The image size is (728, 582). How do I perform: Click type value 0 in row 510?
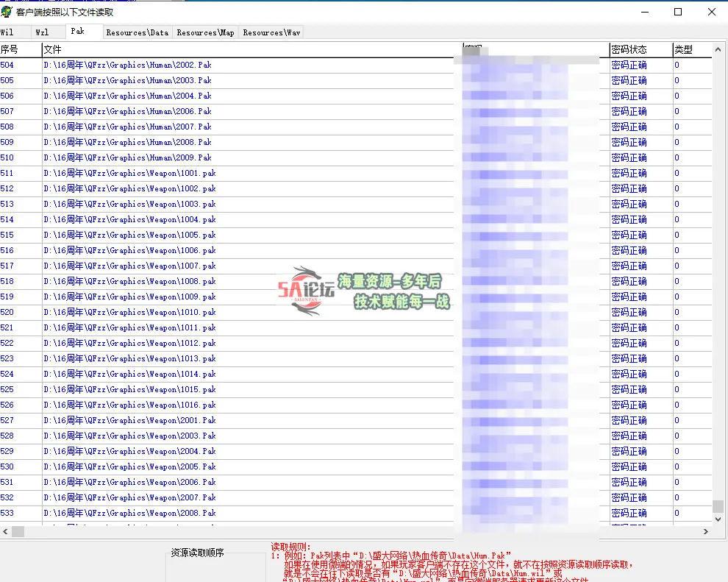[x=677, y=157]
